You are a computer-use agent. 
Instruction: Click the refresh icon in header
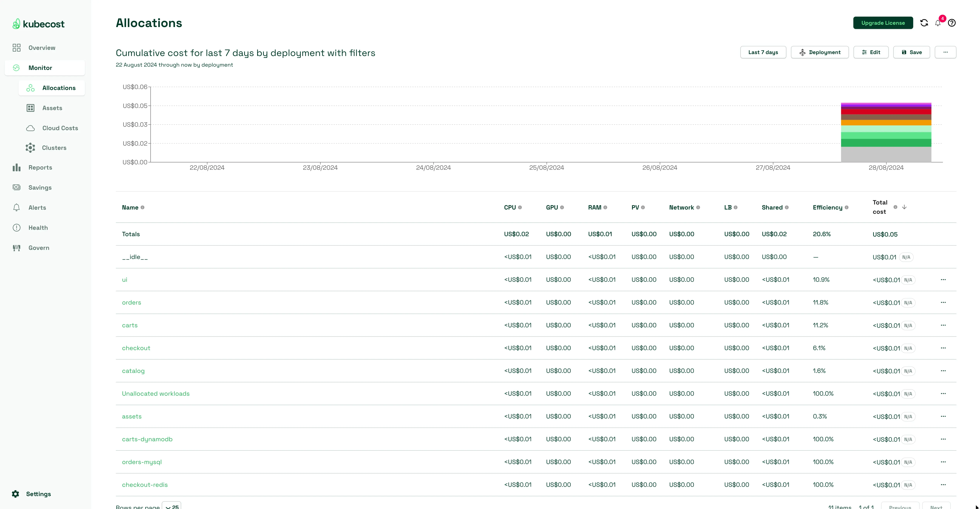924,23
